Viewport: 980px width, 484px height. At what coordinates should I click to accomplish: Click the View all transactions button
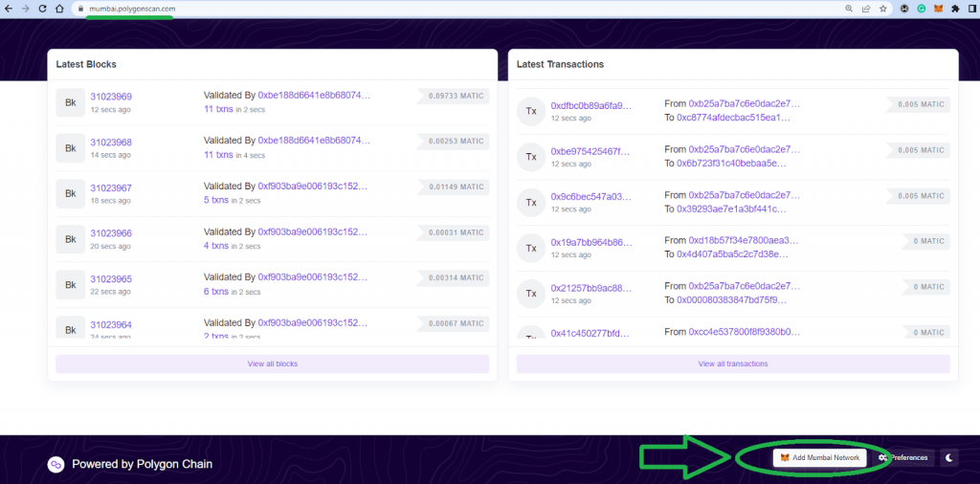click(733, 363)
